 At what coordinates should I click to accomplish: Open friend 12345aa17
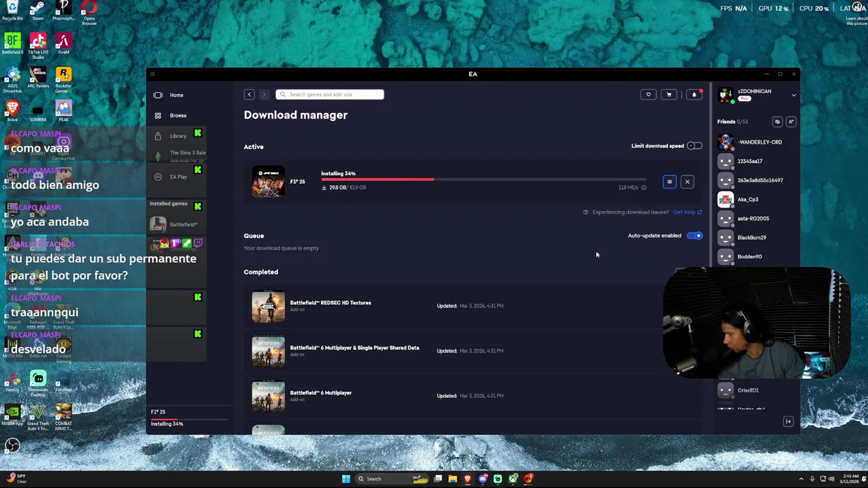[x=757, y=161]
